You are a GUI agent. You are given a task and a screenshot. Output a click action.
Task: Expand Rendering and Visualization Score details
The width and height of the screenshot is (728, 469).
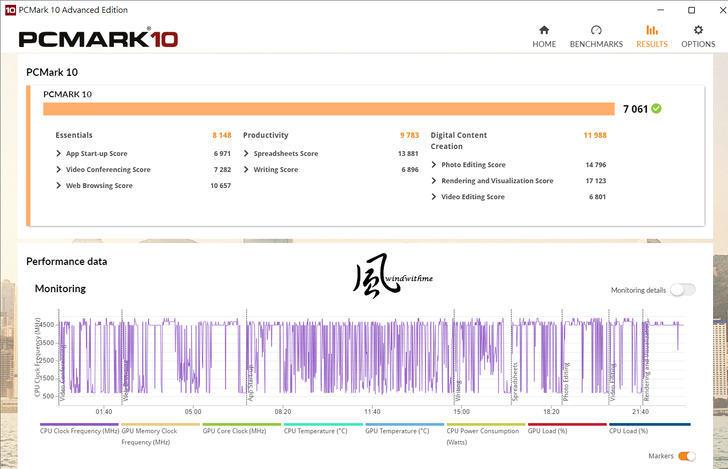point(434,181)
